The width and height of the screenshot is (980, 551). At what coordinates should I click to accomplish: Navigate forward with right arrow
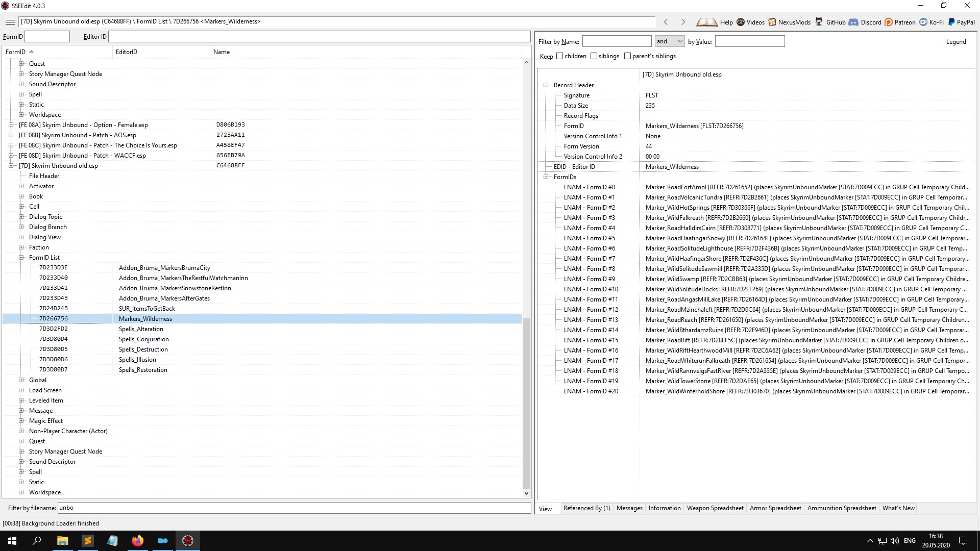pos(683,22)
